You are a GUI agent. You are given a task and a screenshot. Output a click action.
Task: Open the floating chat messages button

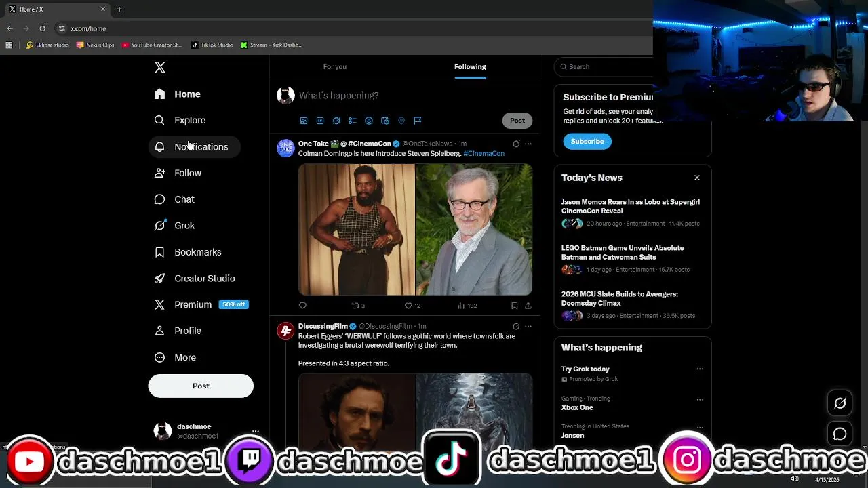pos(840,434)
